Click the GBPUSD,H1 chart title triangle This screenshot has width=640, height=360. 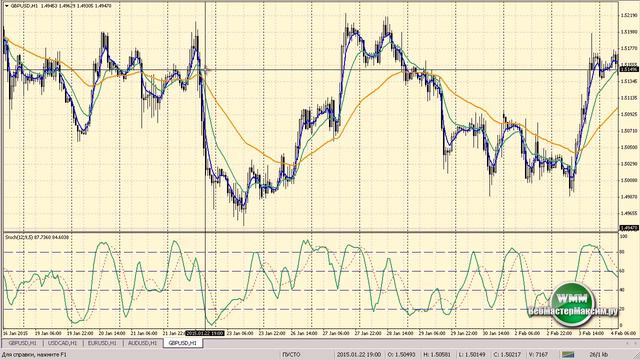(x=6, y=6)
